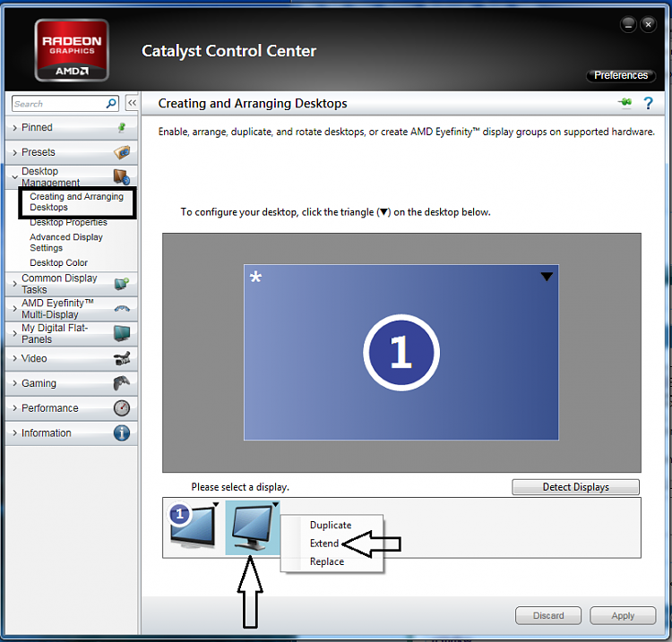Expand the Video section

pos(15,358)
